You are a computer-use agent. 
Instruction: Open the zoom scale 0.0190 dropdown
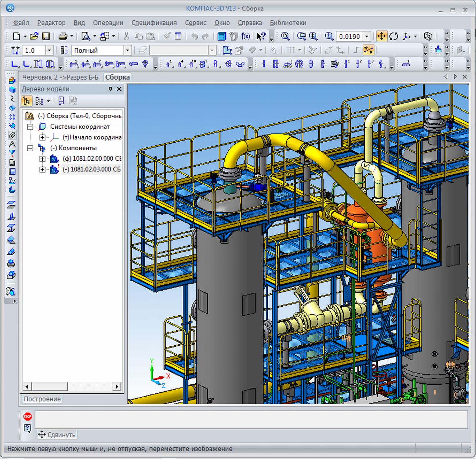367,37
